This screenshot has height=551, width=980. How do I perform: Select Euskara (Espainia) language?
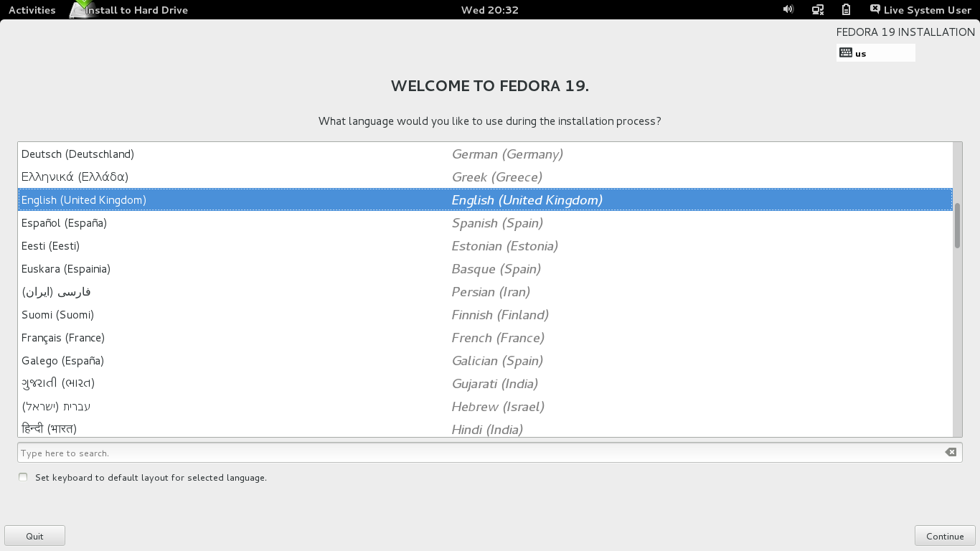tap(485, 268)
